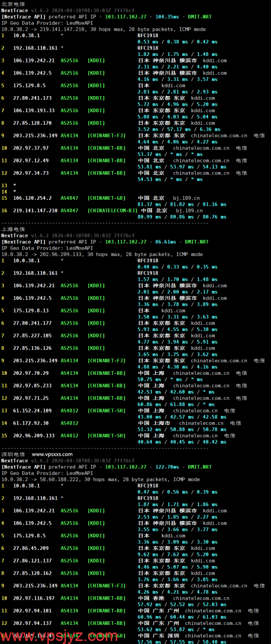
Task: Select hop IP 202.97.85.233
Action: 32,385
